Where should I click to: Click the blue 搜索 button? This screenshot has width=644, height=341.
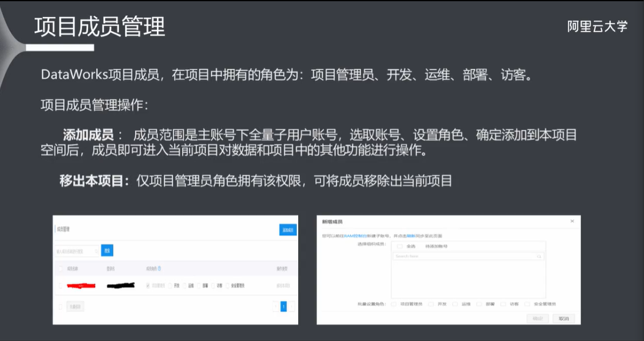[107, 250]
